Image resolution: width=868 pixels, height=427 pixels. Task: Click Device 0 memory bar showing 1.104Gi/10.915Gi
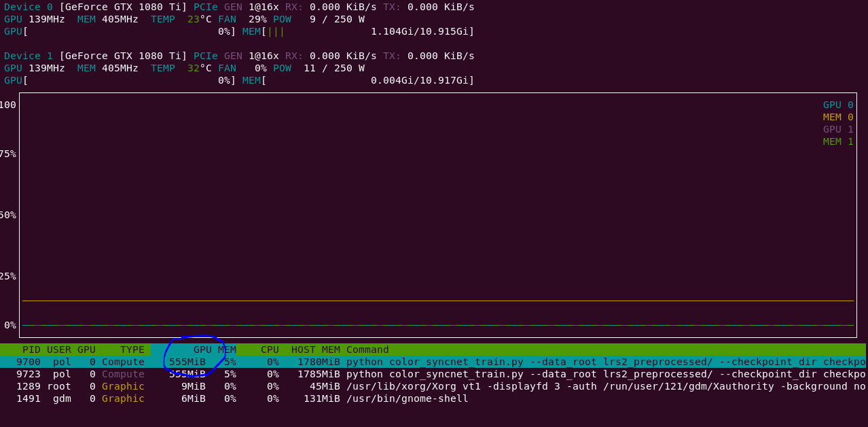359,31
